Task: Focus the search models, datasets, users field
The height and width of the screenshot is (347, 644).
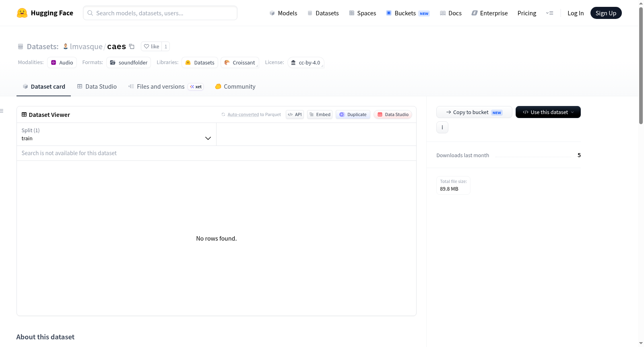Action: click(160, 13)
